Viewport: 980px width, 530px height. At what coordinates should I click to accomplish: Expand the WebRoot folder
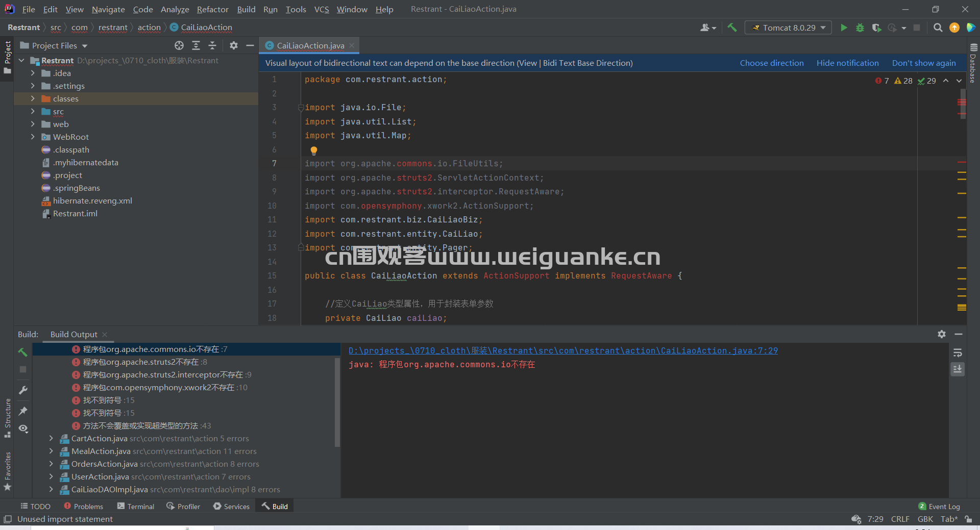pos(33,137)
